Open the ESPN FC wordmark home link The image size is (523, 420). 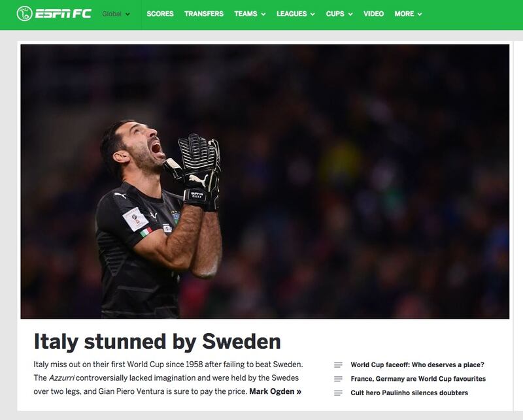pyautogui.click(x=63, y=14)
